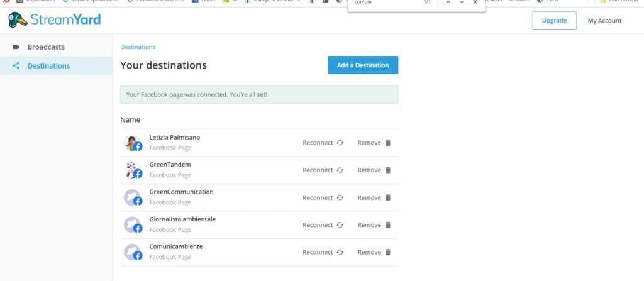Click trash icon for Letizia Palmisano
This screenshot has height=281, width=644.
[388, 143]
